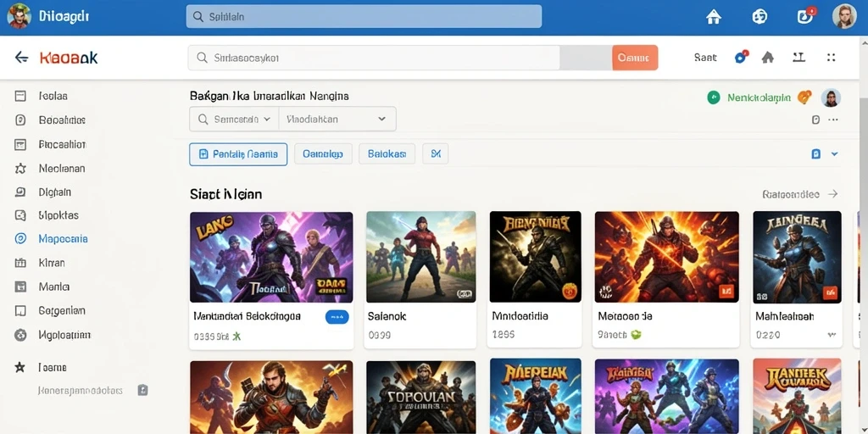
Task: Open second-row thumbnail labeled Sopouan
Action: [x=420, y=397]
